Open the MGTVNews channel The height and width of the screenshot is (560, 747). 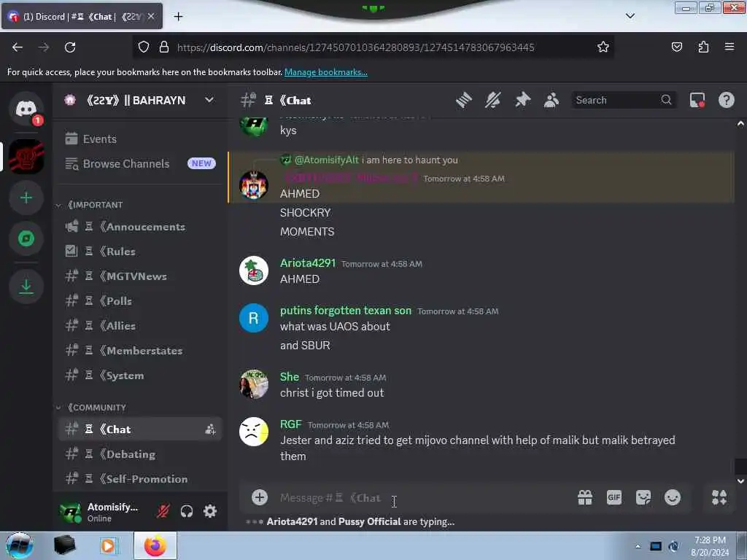click(139, 276)
